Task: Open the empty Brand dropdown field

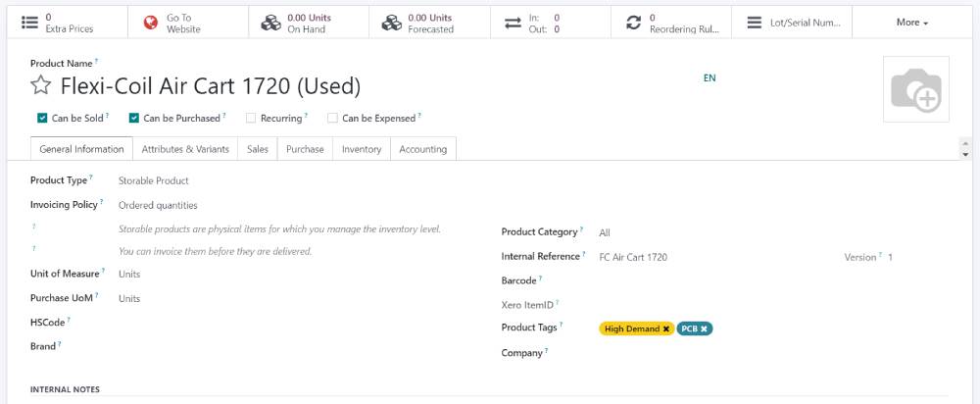Action: tap(300, 346)
